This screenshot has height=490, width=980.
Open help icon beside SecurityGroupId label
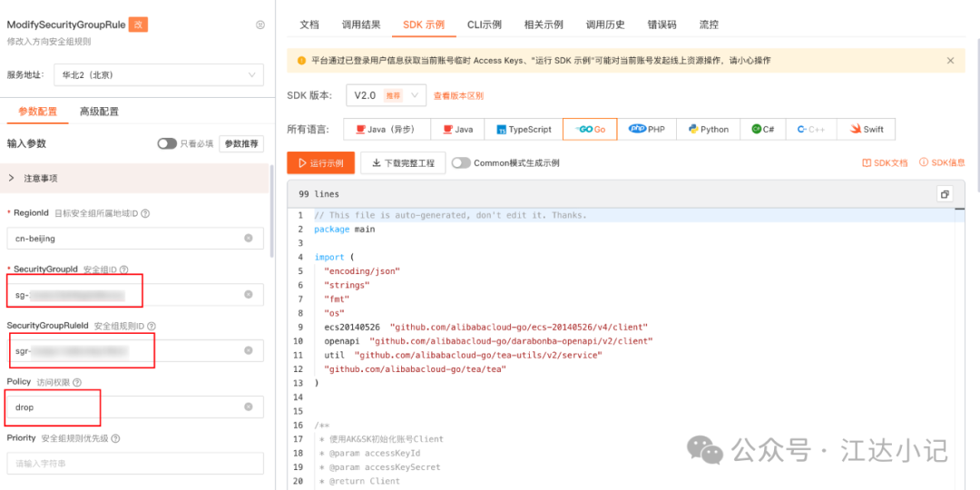coord(123,269)
